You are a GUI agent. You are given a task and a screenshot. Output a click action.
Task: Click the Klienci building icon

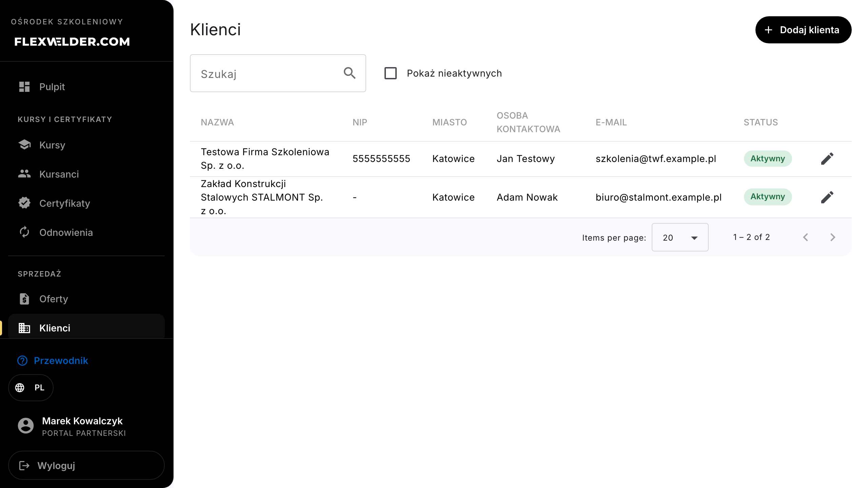24,328
